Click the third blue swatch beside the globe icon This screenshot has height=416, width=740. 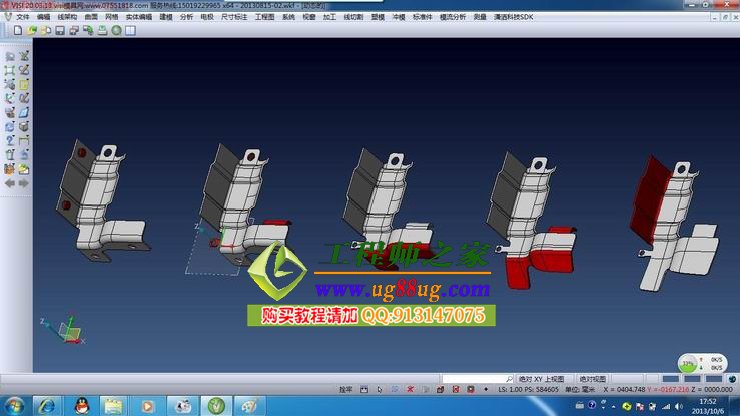(x=714, y=379)
